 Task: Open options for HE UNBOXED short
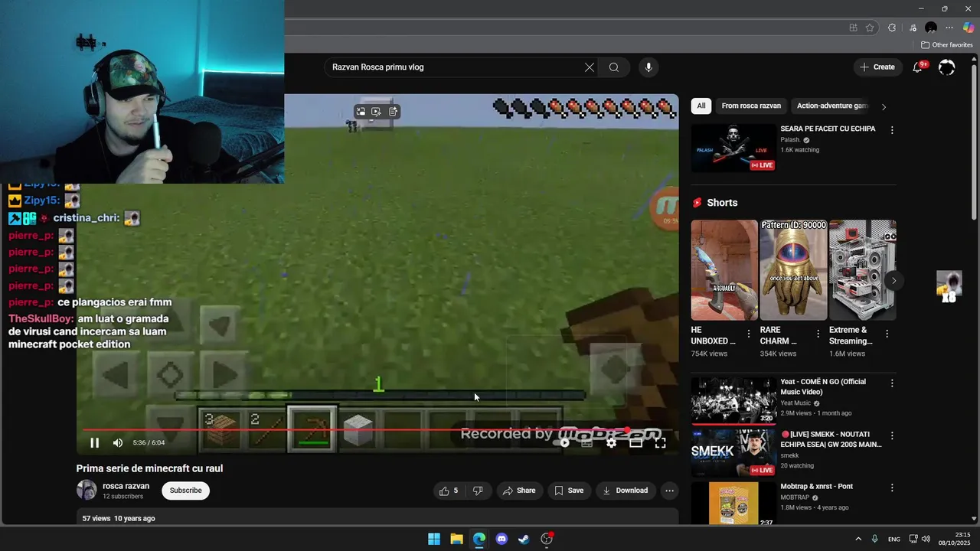click(x=749, y=334)
